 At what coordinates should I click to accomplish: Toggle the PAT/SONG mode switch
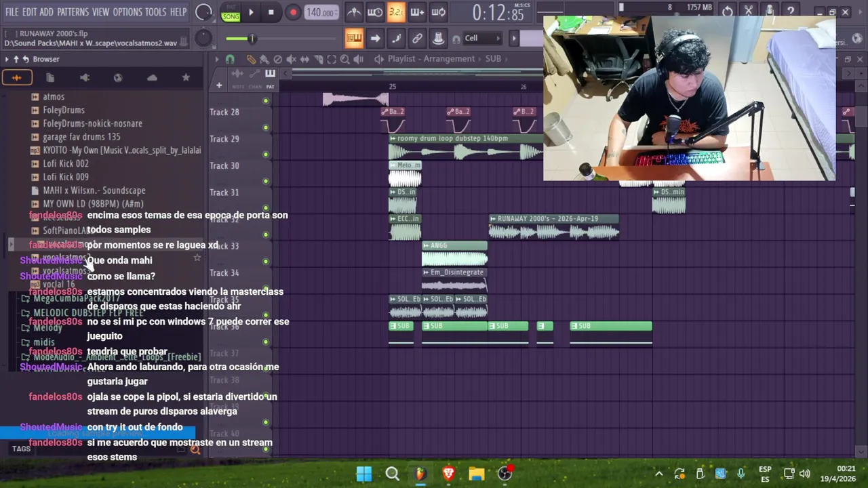231,13
